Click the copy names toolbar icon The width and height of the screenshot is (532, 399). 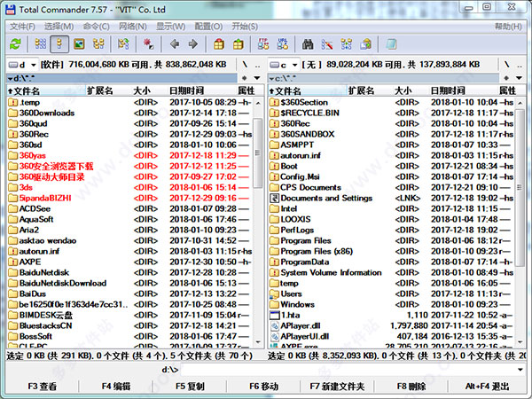(365, 43)
